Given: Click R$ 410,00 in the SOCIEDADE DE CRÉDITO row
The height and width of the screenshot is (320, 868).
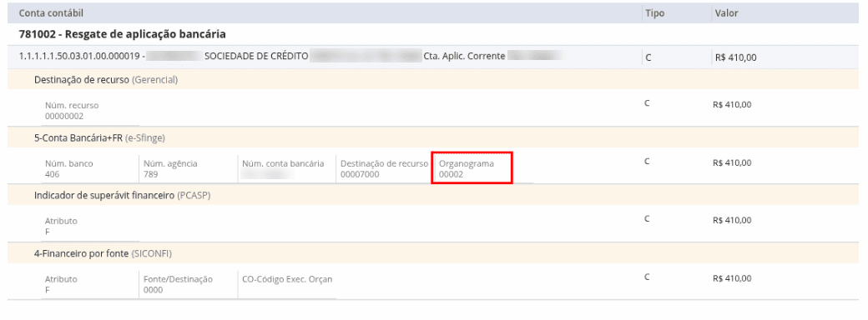Looking at the screenshot, I should tap(735, 57).
